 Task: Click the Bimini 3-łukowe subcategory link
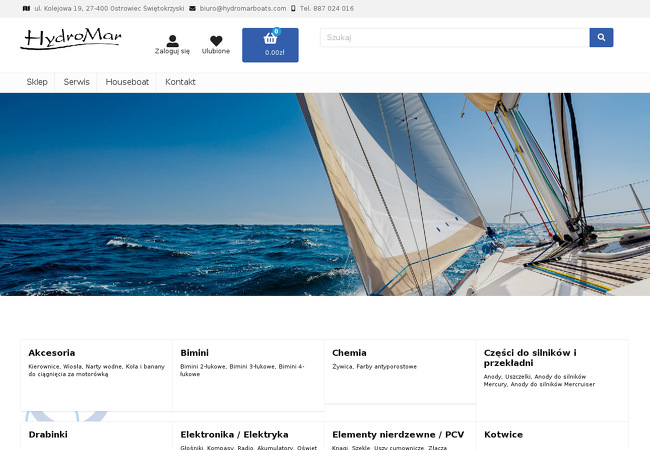click(252, 367)
